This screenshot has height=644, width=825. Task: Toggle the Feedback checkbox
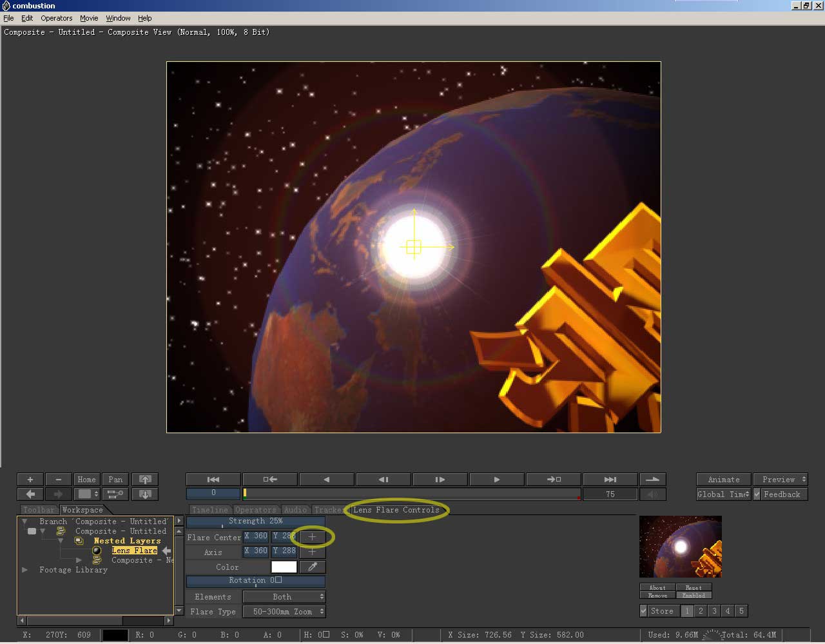pyautogui.click(x=758, y=494)
